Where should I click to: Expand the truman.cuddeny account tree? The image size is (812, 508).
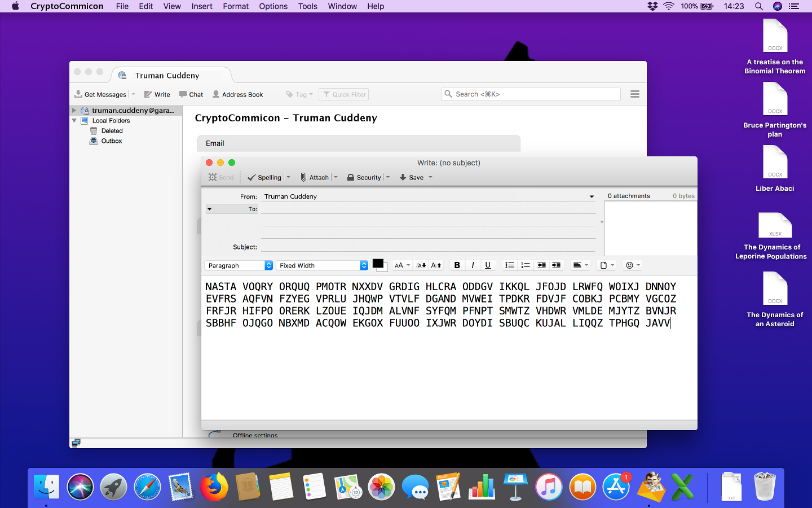click(x=74, y=111)
